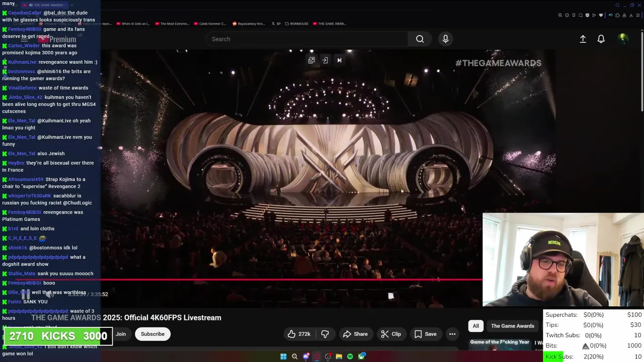Click chat username 'Stallio_Mate'
Image resolution: width=644 pixels, height=362 pixels.
point(22,274)
